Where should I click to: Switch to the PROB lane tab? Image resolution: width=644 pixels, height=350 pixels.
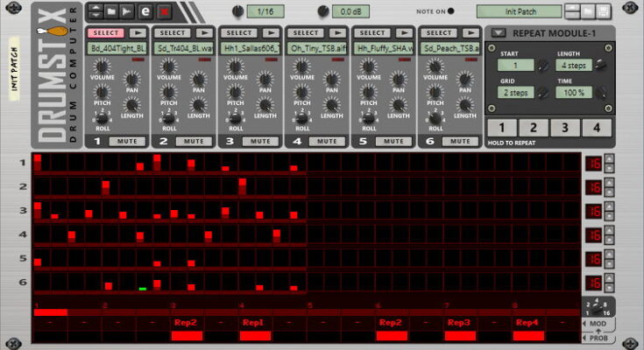(598, 338)
